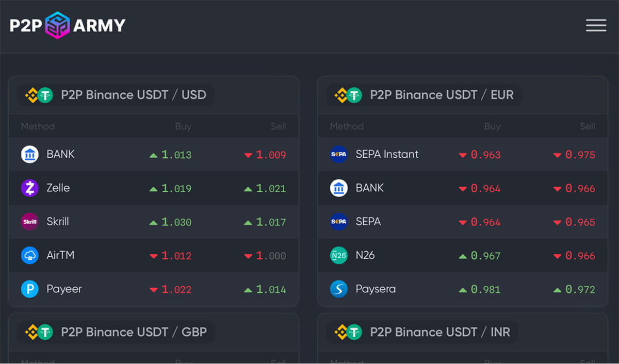Click Zelle buy price 1.019
Viewport: 619px width, 364px height.
[x=176, y=189]
